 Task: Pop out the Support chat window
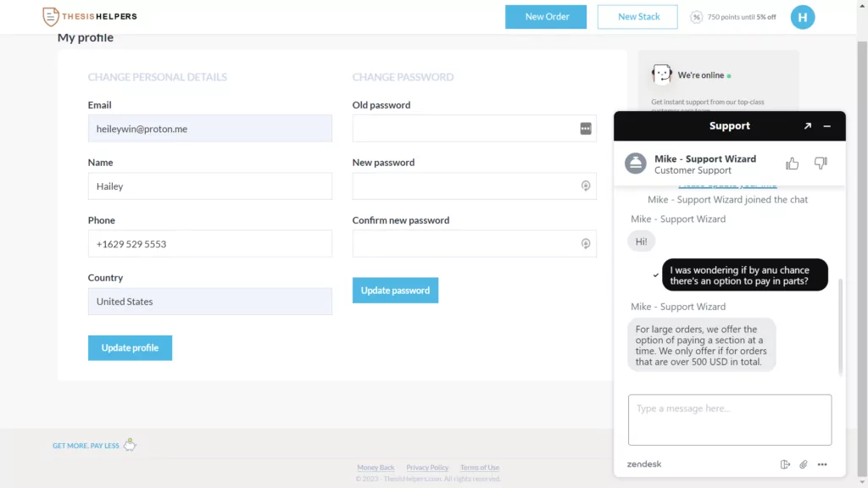[x=808, y=126]
